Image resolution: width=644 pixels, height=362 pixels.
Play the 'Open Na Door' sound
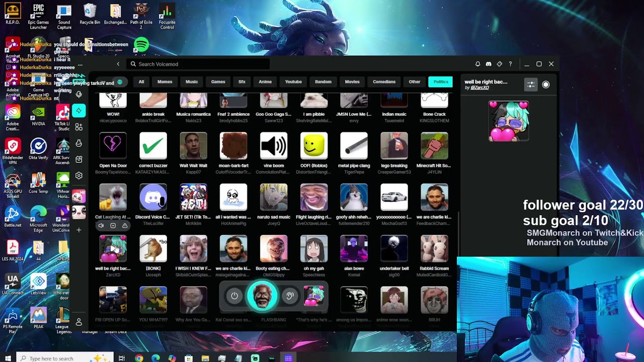[113, 146]
